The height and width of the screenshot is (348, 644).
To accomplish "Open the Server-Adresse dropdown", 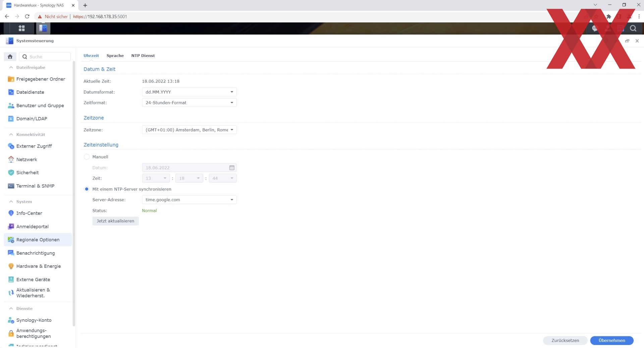I will pos(189,200).
